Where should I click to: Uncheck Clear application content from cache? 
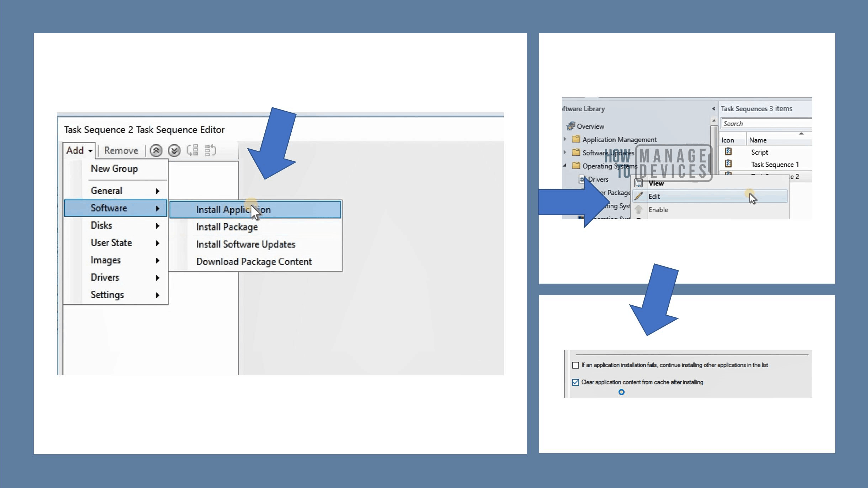(576, 382)
